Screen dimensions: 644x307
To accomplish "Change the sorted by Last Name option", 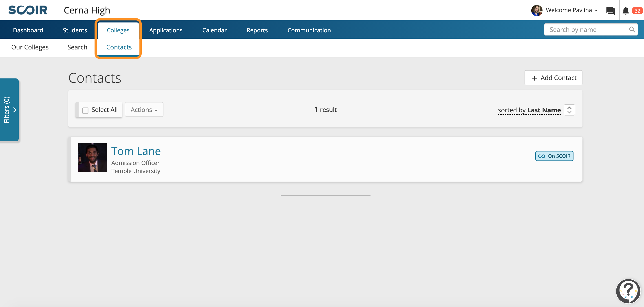I will [529, 110].
